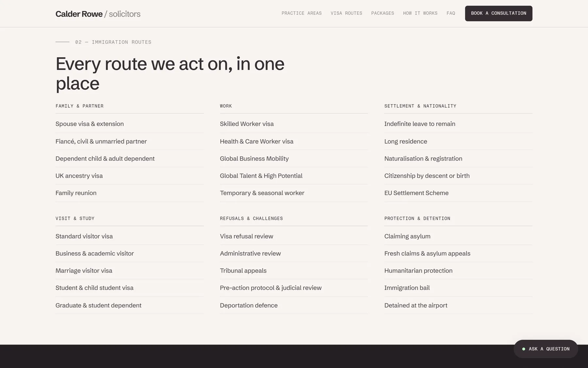The image size is (588, 368).
Task: Click the 'Every route we act on' headline
Action: [170, 73]
